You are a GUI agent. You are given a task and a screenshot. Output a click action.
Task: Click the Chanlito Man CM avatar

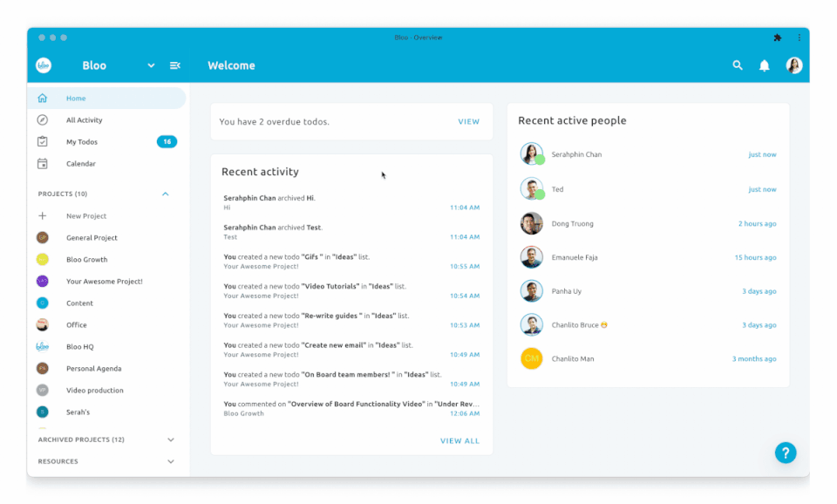click(x=532, y=358)
